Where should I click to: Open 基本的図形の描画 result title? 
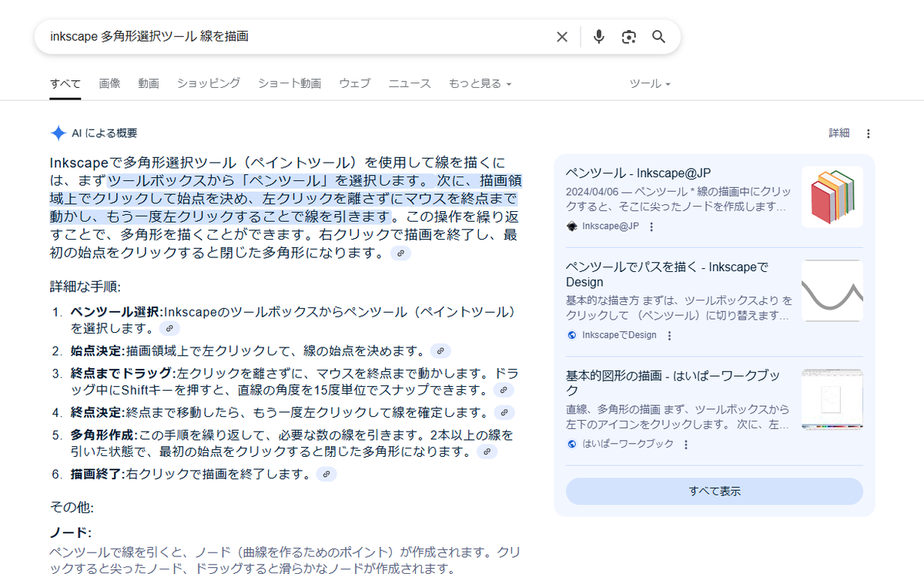[x=675, y=383]
